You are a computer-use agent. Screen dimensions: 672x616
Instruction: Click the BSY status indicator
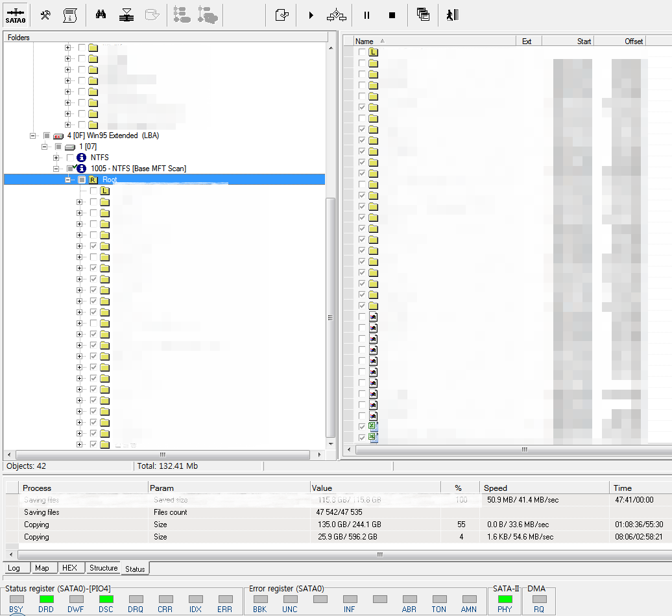pos(17,599)
